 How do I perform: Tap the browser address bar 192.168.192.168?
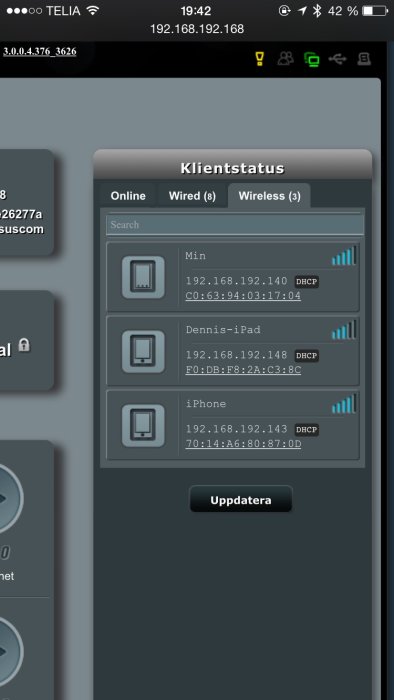coord(197,29)
